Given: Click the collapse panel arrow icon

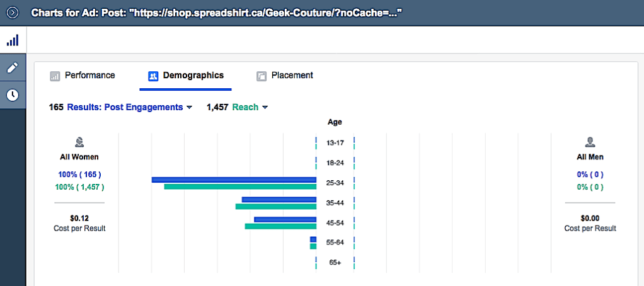Looking at the screenshot, I should [x=13, y=12].
